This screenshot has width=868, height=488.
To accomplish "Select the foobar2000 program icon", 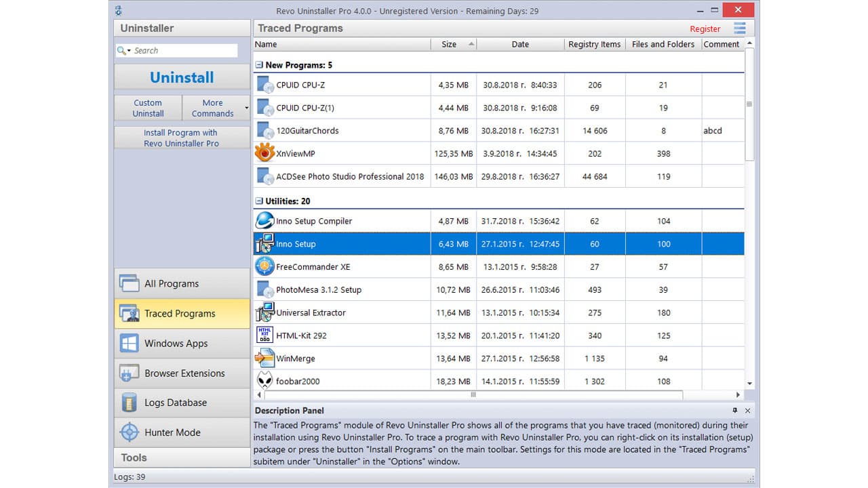I will pos(266,380).
